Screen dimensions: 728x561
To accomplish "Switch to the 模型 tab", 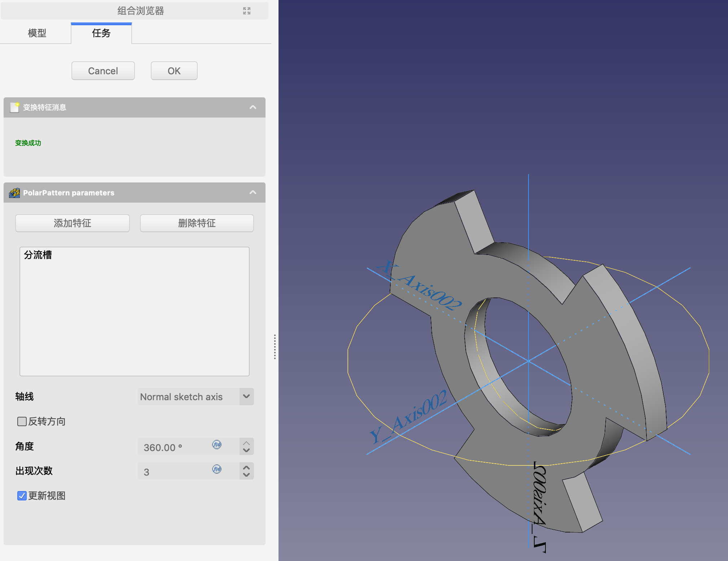I will (x=37, y=33).
